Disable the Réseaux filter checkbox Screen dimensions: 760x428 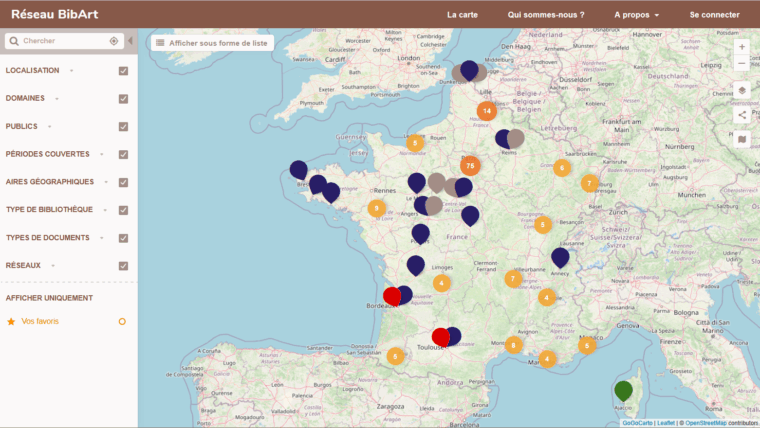point(123,266)
